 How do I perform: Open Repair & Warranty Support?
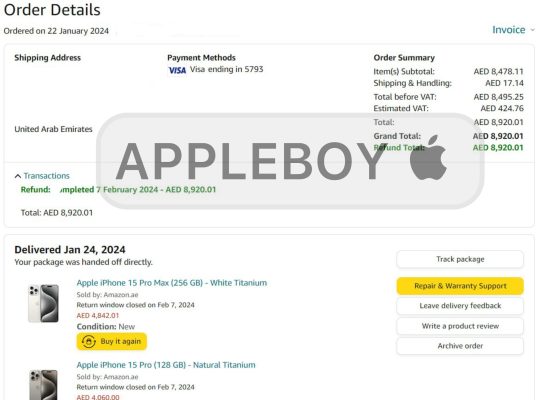click(460, 286)
